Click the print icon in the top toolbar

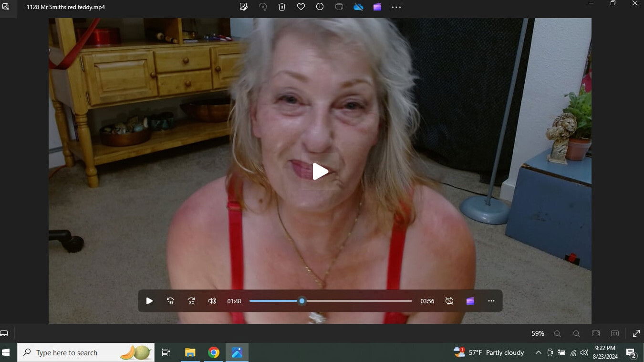(339, 7)
